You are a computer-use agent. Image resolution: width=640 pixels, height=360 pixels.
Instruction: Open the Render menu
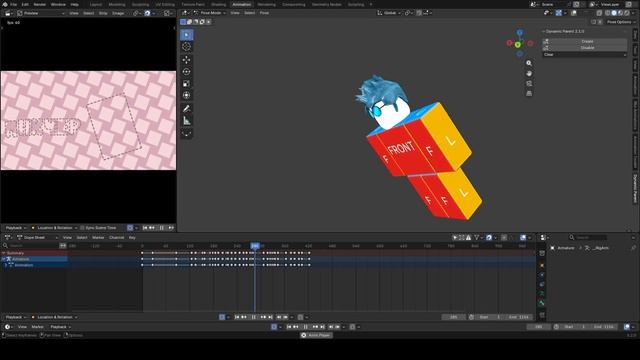[x=40, y=4]
